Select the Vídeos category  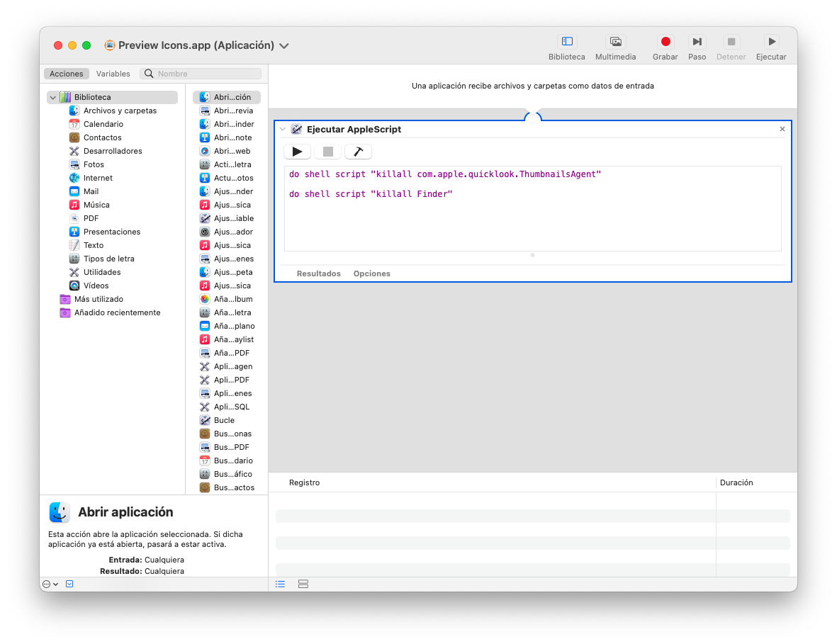[x=89, y=286]
